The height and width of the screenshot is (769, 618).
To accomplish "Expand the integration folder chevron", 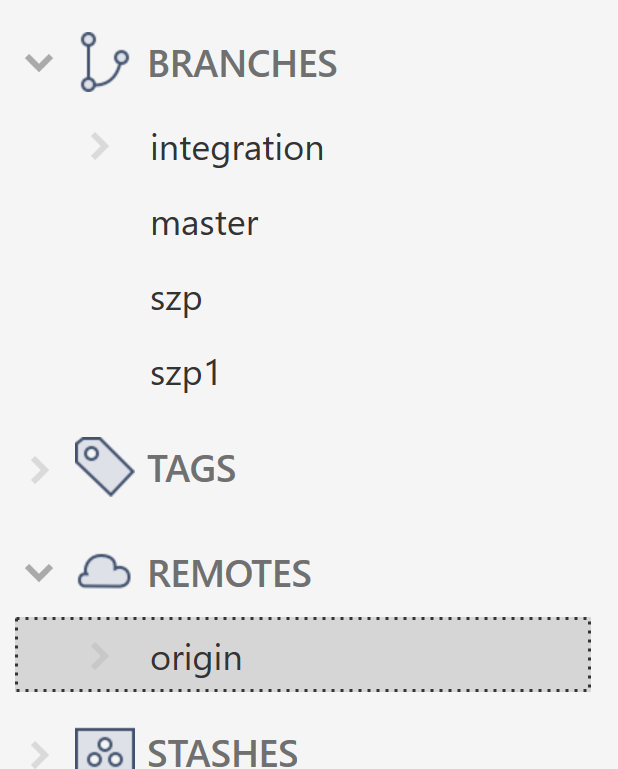I will click(100, 147).
